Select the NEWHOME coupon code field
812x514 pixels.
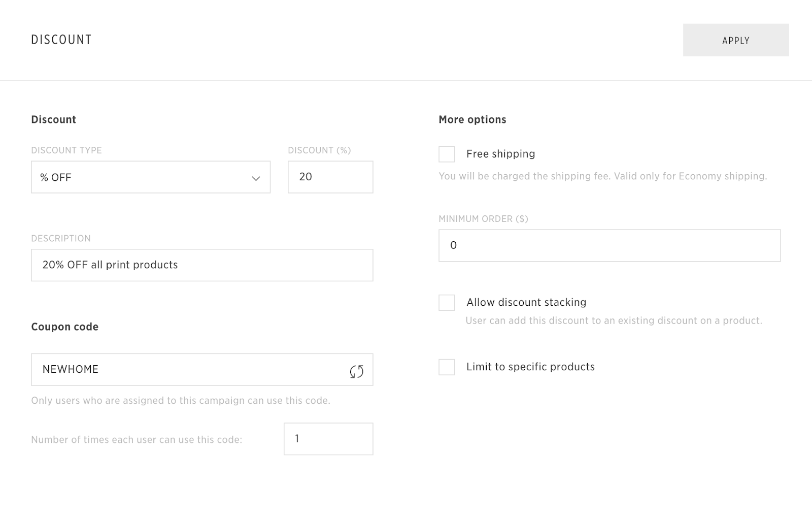188,370
